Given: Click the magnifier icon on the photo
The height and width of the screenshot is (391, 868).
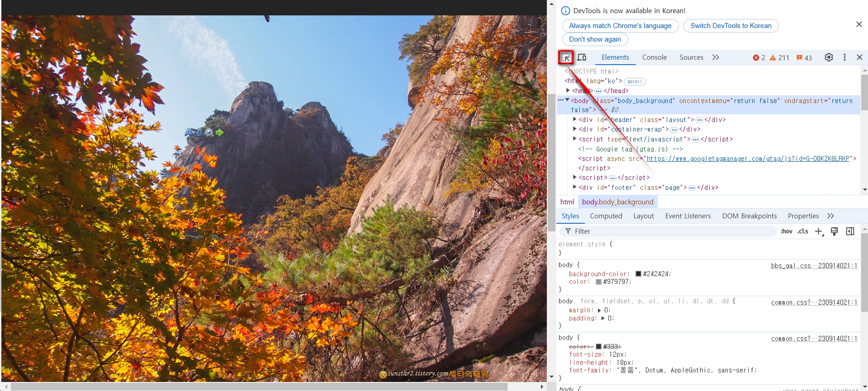Looking at the screenshot, I should point(209,132).
